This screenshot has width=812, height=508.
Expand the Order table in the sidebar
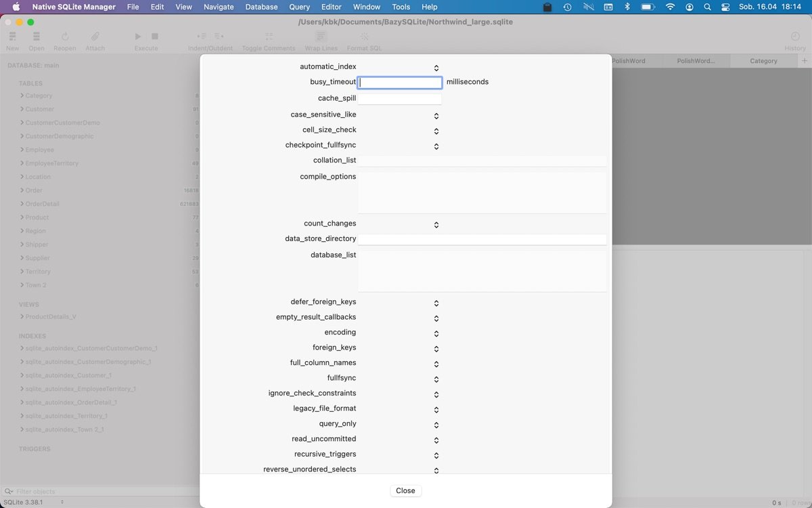pyautogui.click(x=22, y=190)
